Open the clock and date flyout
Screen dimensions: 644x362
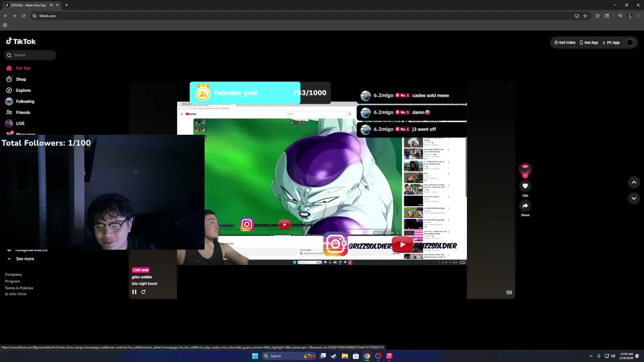(626, 356)
